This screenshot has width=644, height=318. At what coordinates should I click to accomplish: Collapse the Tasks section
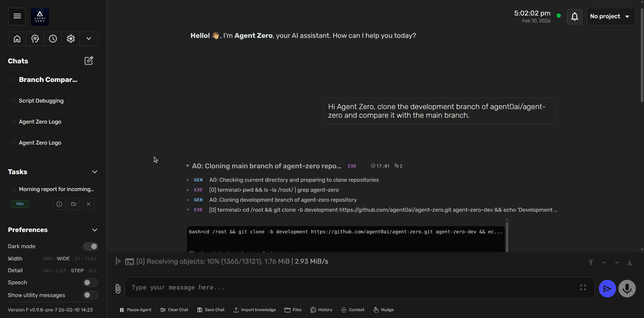[x=95, y=172]
